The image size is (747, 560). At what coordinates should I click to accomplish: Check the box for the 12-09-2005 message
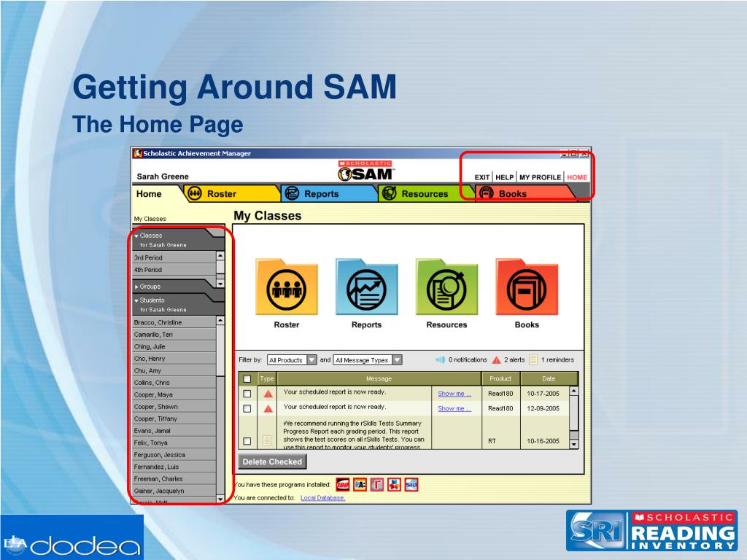247,408
